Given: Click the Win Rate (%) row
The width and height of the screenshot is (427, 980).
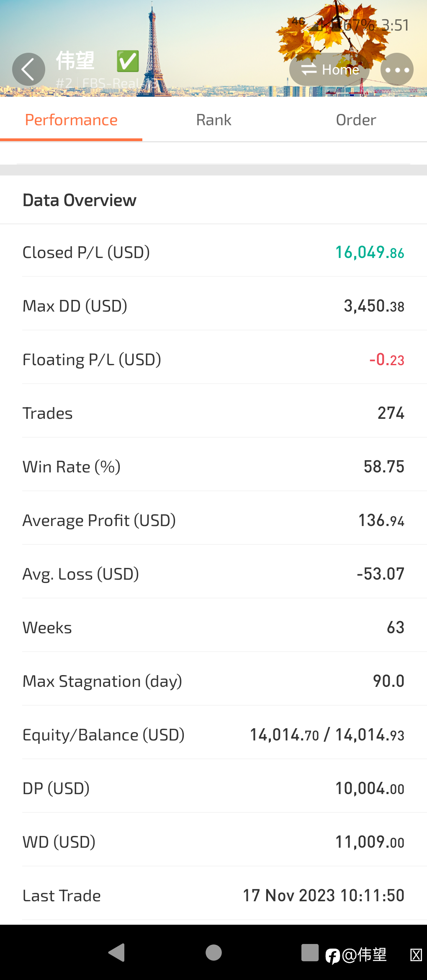Looking at the screenshot, I should pos(213,467).
